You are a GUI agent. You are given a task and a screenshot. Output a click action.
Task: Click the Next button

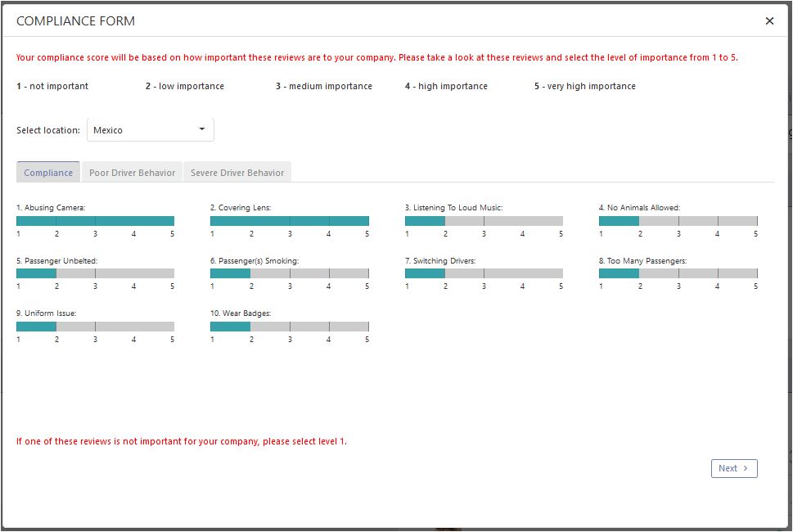pos(734,468)
